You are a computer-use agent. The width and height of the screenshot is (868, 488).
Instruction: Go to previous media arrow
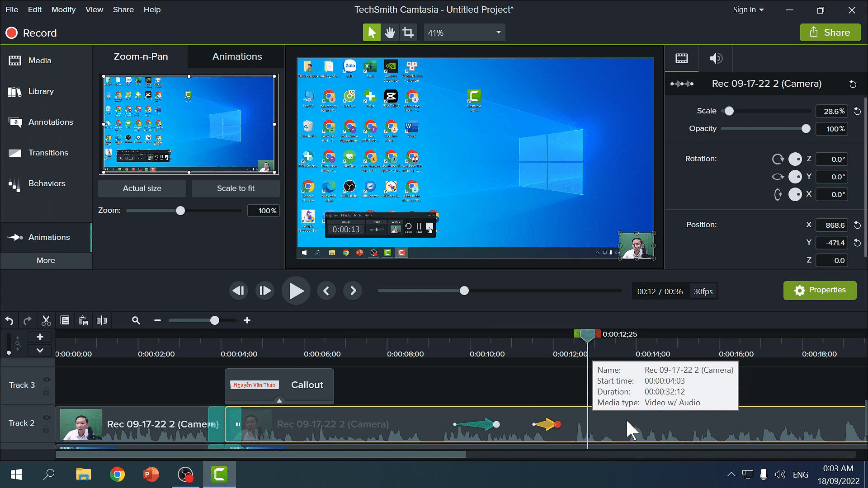326,291
